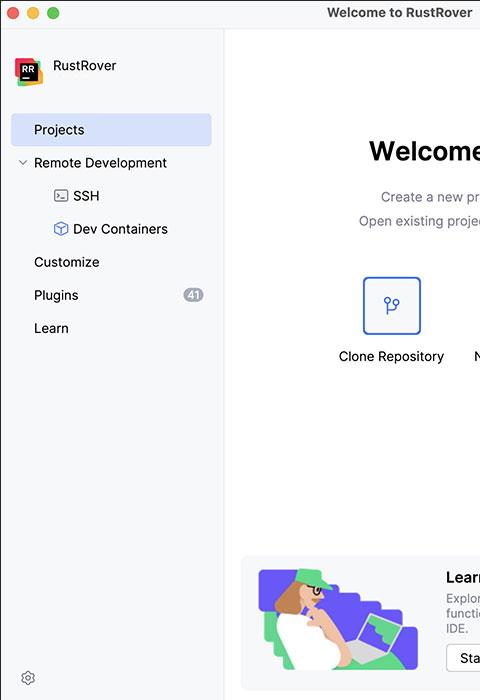Switch to the Plugins tab
This screenshot has height=700, width=480.
(56, 295)
